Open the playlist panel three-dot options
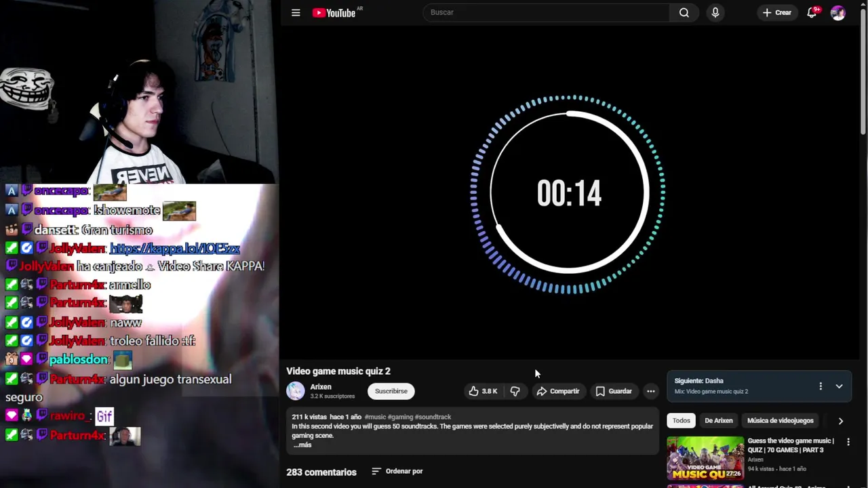Screen dimensions: 868x488 [821, 386]
